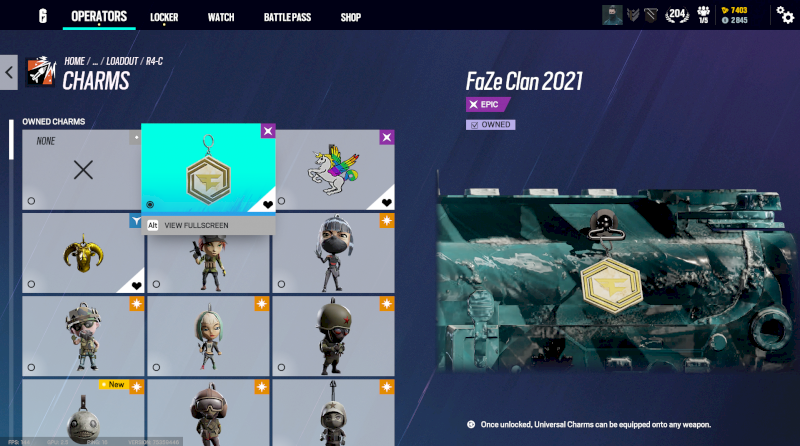
Task: Click the heart icon on gold ram skull charm
Action: click(x=136, y=286)
